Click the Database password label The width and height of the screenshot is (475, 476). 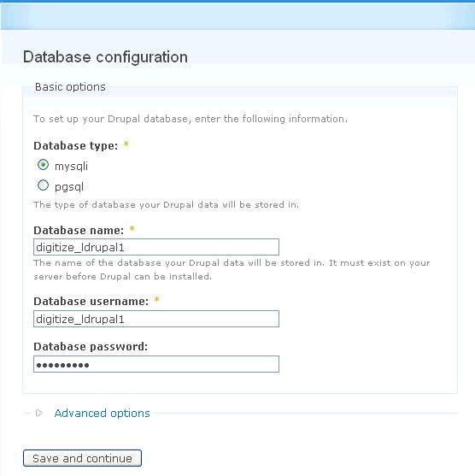(x=91, y=347)
